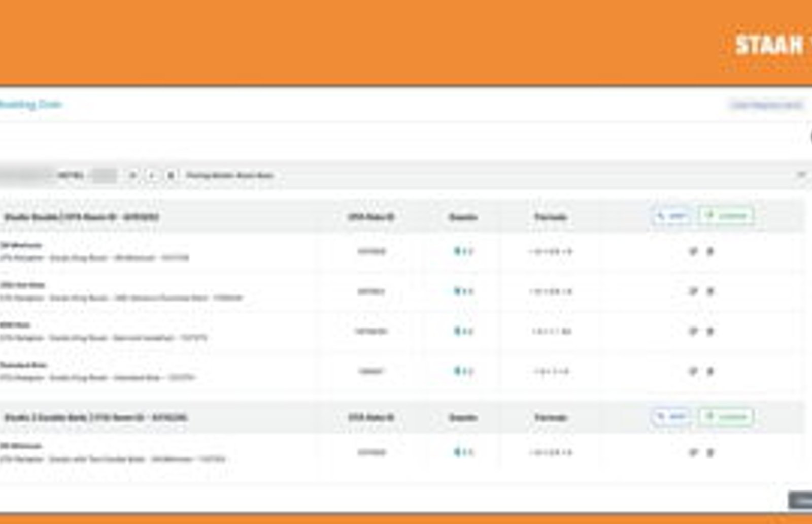The image size is (812, 524).
Task: Open the link at the top right of the page
Action: (x=766, y=105)
